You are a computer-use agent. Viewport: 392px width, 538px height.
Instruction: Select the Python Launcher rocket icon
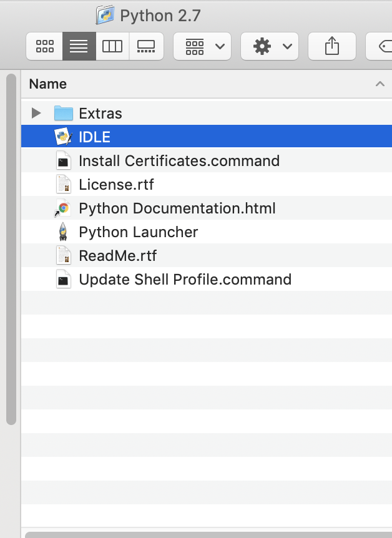pyautogui.click(x=64, y=232)
